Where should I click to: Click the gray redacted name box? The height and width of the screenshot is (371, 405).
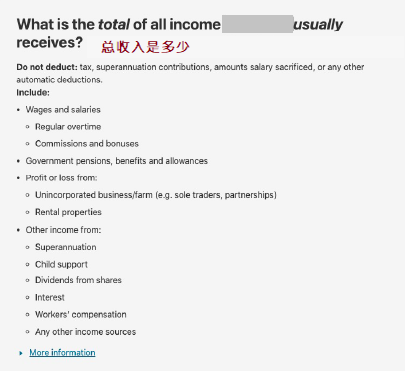[x=257, y=24]
